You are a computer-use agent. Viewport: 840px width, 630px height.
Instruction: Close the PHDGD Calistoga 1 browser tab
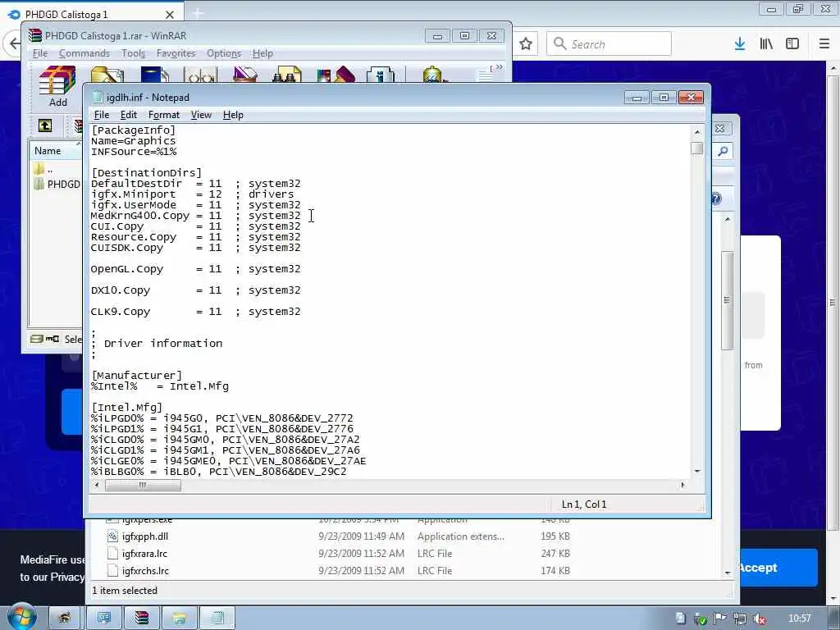[169, 15]
